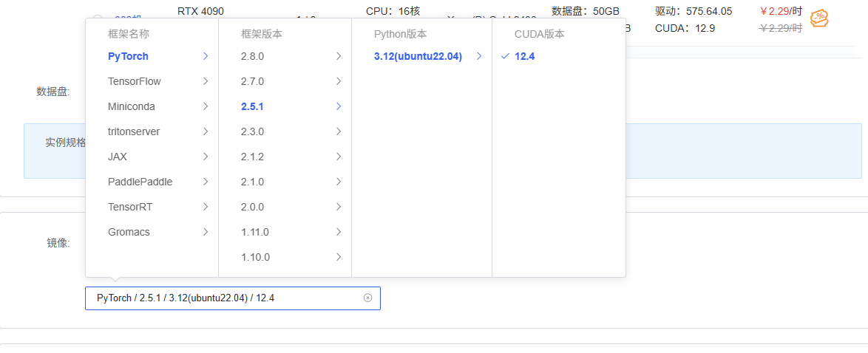The height and width of the screenshot is (353, 868).
Task: Clear the image selection with x icon
Action: pyautogui.click(x=367, y=298)
